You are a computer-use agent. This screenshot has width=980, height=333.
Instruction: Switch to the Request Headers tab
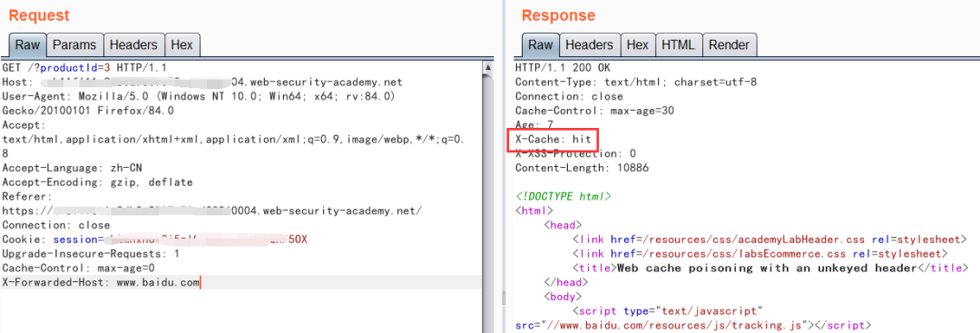pyautogui.click(x=133, y=45)
